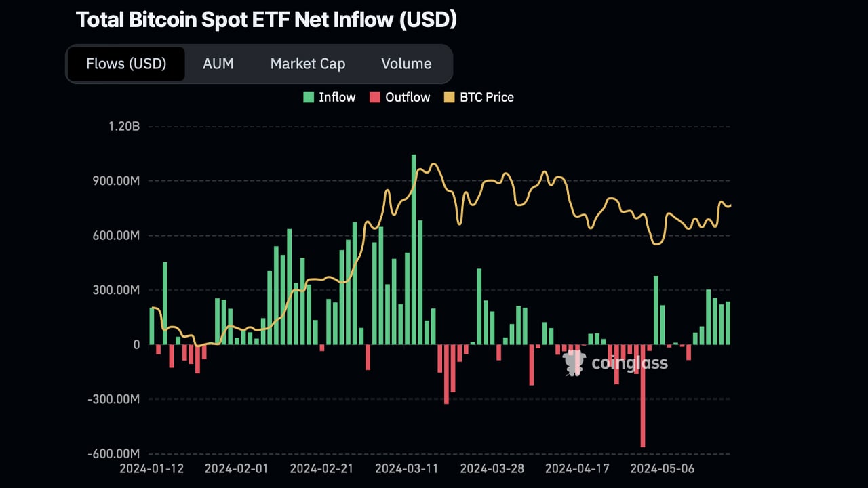Click the coinglass watermark logo icon

(574, 363)
